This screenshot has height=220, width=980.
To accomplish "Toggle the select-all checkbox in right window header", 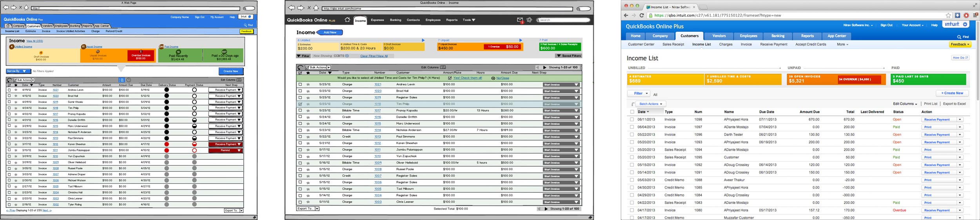I will pos(632,112).
